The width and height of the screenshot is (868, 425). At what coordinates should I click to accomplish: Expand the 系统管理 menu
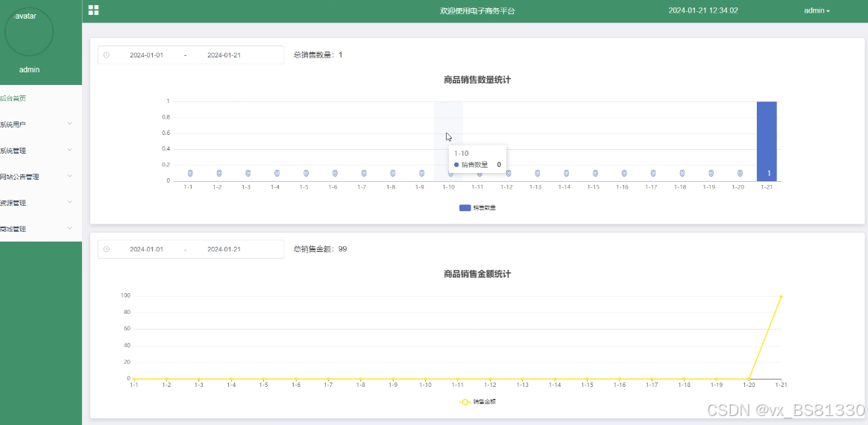point(41,151)
